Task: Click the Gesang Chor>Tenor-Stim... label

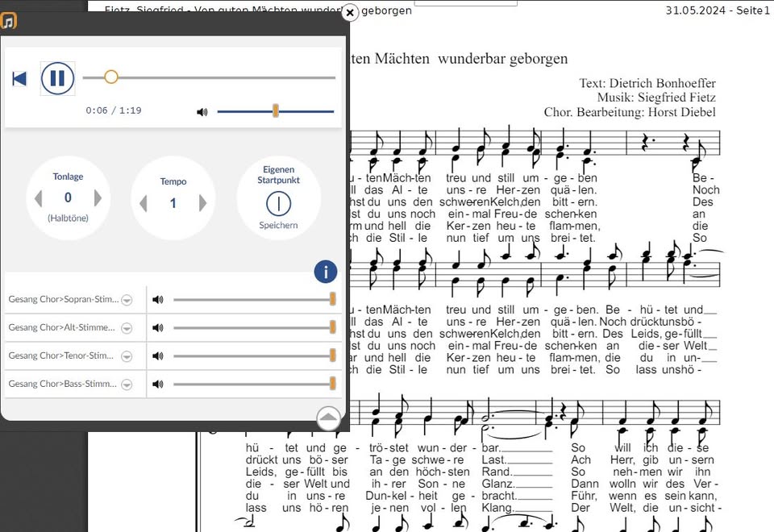Action: coord(60,355)
